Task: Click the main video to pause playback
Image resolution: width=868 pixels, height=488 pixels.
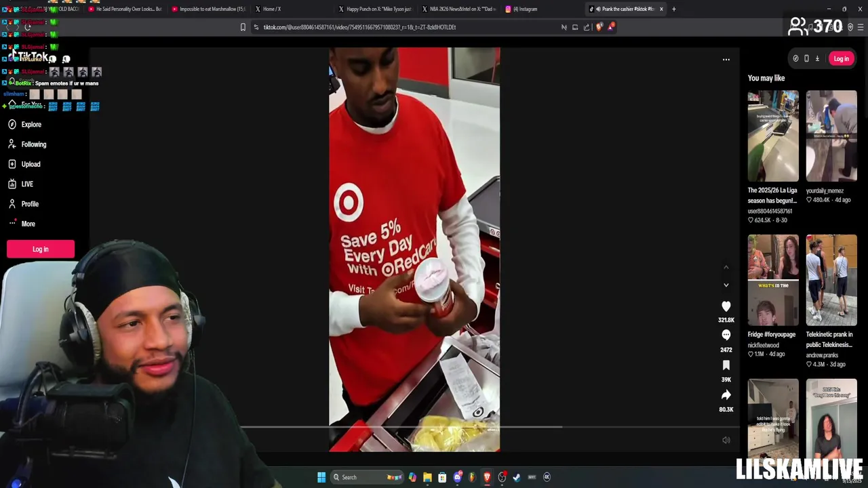Action: [x=414, y=249]
